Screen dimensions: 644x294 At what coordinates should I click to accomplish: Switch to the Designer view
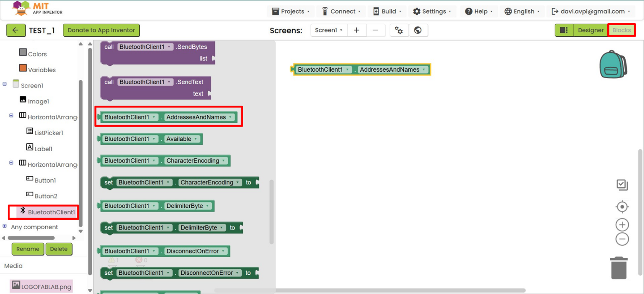(x=591, y=30)
